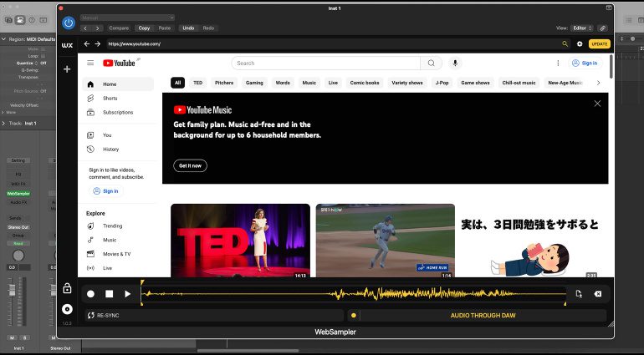Select the All filter chip
The height and width of the screenshot is (355, 644).
pyautogui.click(x=177, y=83)
